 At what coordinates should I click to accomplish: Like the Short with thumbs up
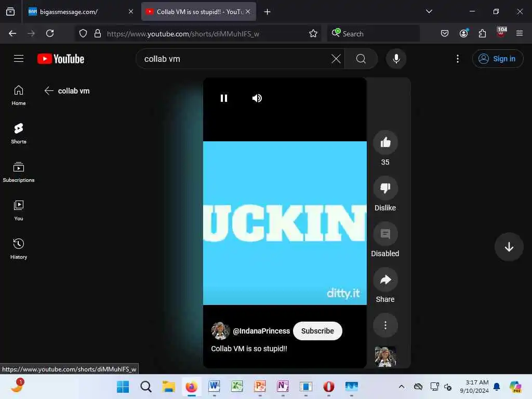click(x=385, y=142)
